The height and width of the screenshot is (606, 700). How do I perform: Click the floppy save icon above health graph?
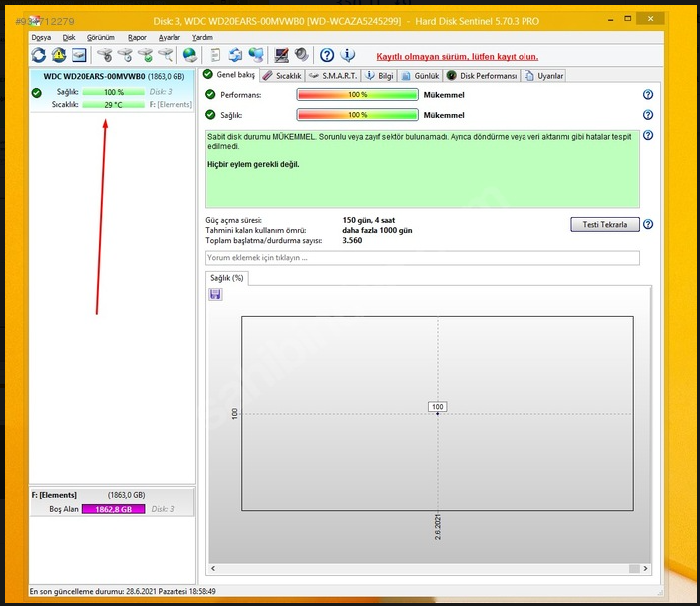click(215, 294)
